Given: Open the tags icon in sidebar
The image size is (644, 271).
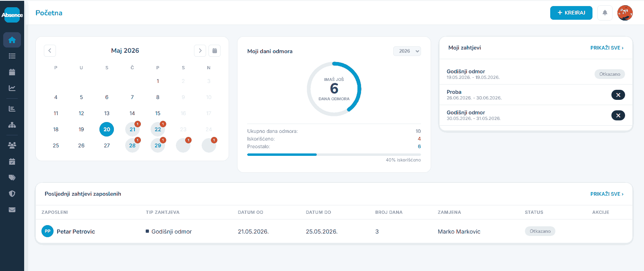Looking at the screenshot, I should tap(12, 178).
